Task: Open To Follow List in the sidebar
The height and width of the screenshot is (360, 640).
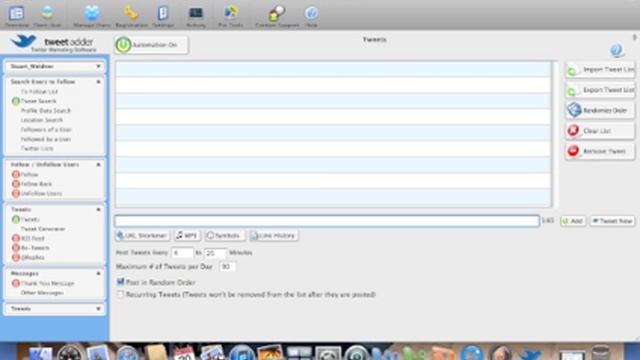Action: (39, 91)
